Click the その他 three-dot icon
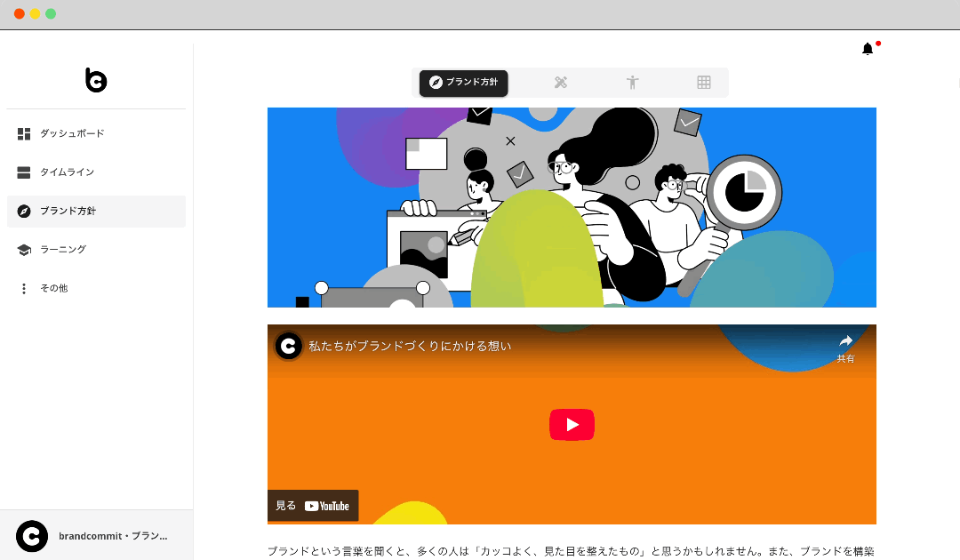Screen dimensions: 960x560 [x=24, y=288]
